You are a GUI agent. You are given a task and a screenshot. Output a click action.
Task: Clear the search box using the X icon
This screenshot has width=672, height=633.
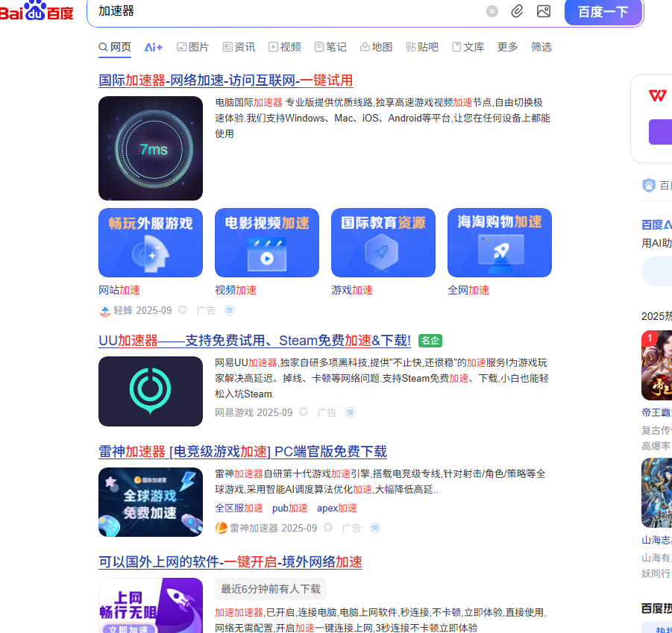pyautogui.click(x=492, y=11)
